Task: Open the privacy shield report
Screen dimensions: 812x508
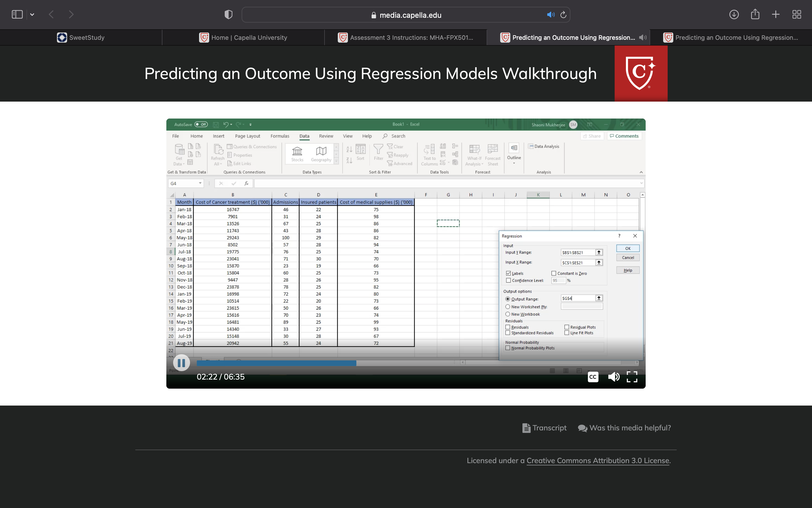Action: tap(228, 14)
